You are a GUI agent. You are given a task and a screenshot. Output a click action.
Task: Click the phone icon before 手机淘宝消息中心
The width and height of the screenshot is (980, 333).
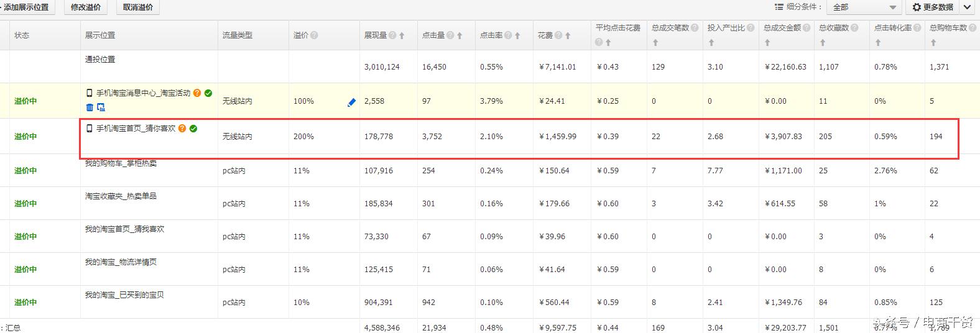90,93
